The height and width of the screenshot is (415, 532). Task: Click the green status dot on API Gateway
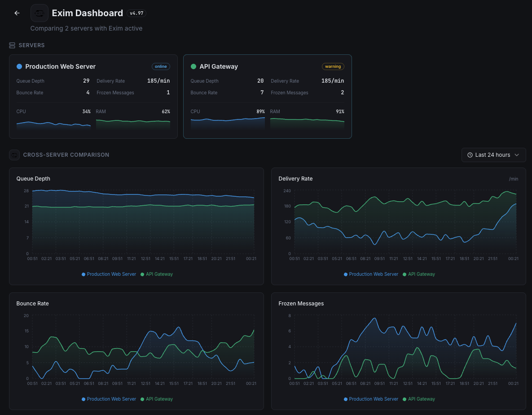pyautogui.click(x=193, y=66)
